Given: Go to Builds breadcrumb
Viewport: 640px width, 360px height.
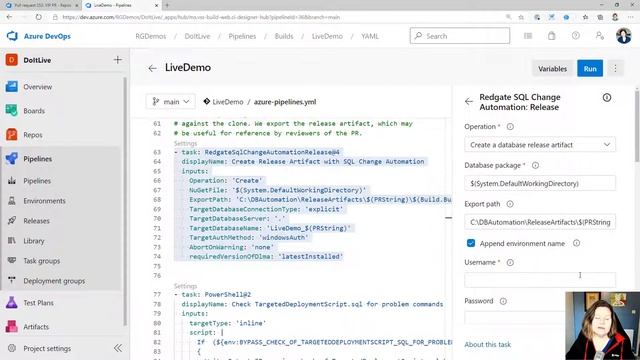Looking at the screenshot, I should 284,36.
